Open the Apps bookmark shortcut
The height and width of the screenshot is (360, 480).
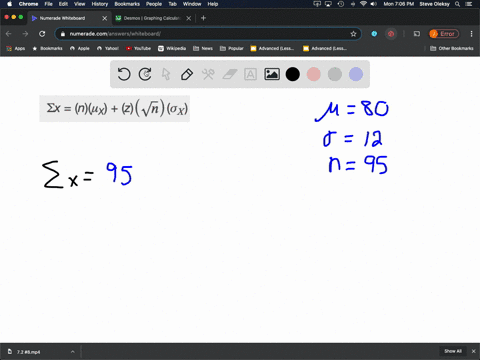16,48
